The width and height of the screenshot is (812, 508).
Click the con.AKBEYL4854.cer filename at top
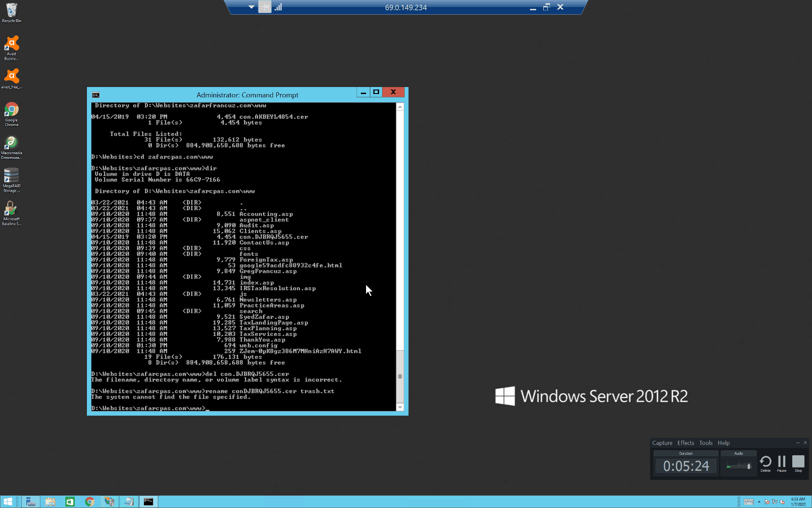pos(274,117)
